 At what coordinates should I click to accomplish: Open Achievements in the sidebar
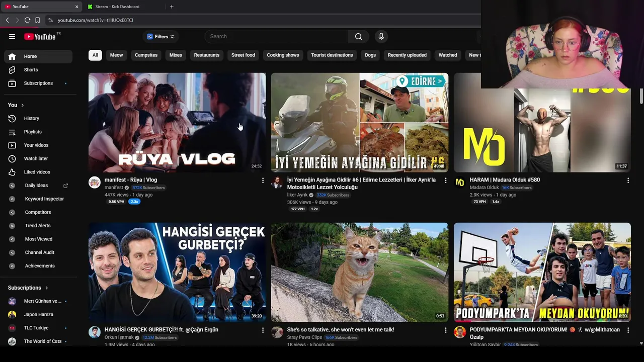[x=38, y=266]
